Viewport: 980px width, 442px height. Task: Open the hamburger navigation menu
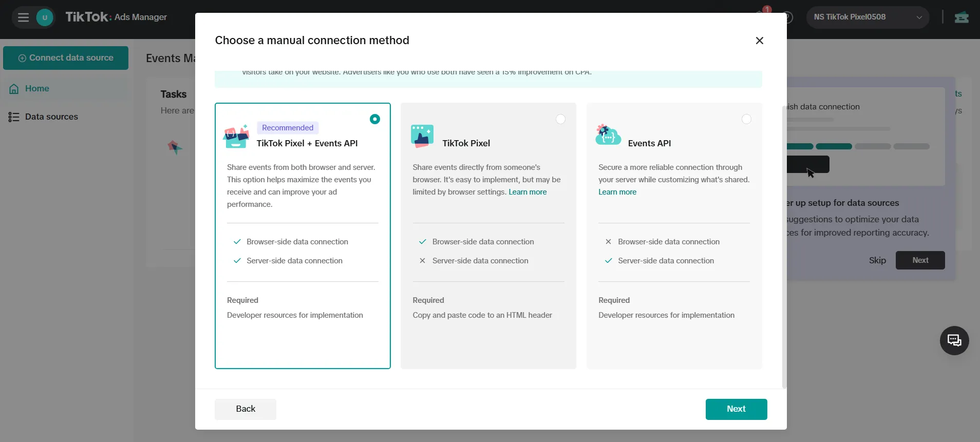23,17
